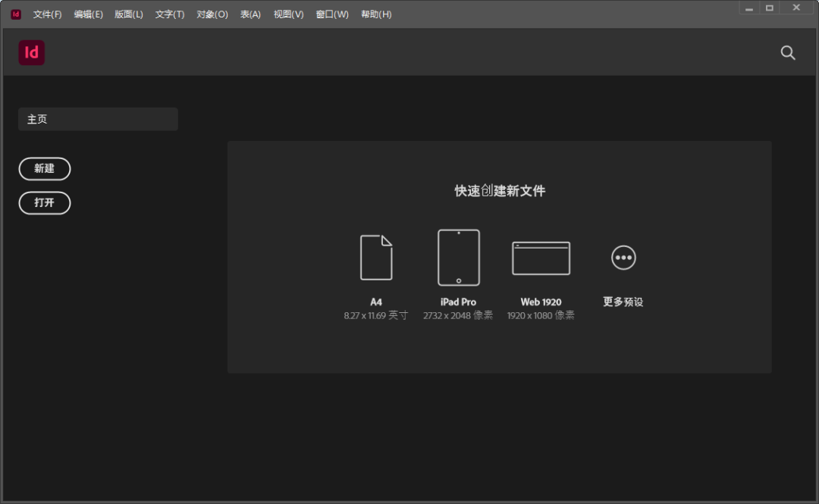Viewport: 819px width, 504px height.
Task: Open the 文字(T) menu
Action: click(x=170, y=14)
